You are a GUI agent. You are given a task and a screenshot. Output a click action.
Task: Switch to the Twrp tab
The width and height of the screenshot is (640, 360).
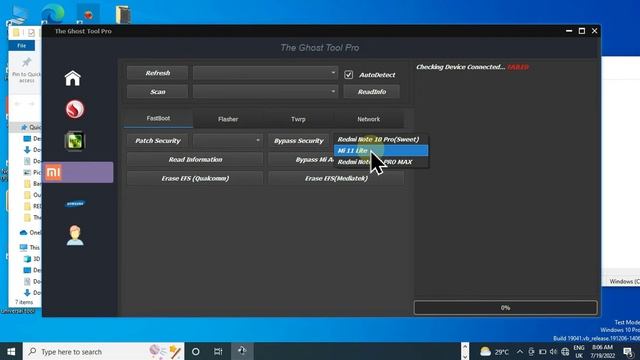coord(298,119)
